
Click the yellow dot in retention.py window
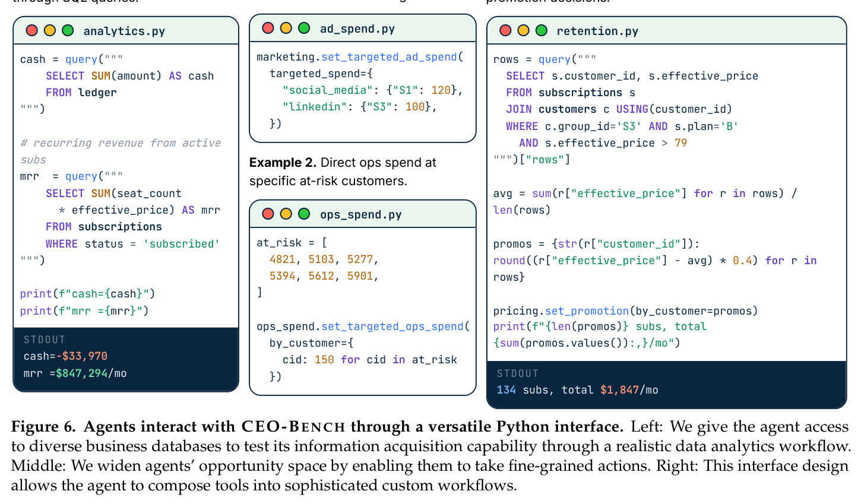click(523, 30)
